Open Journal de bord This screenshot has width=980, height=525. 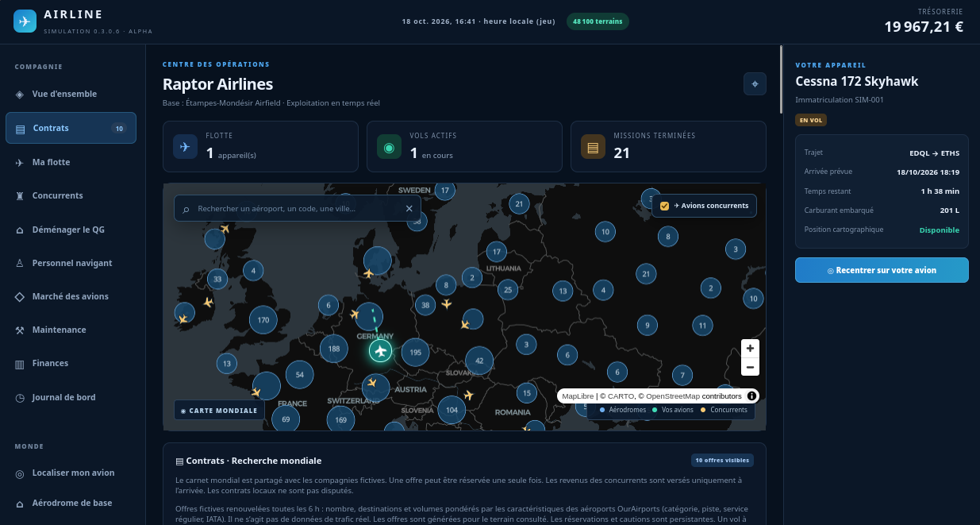(x=71, y=397)
